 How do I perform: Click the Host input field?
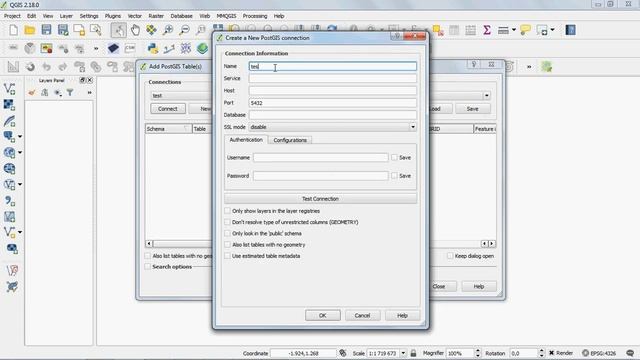click(x=333, y=91)
